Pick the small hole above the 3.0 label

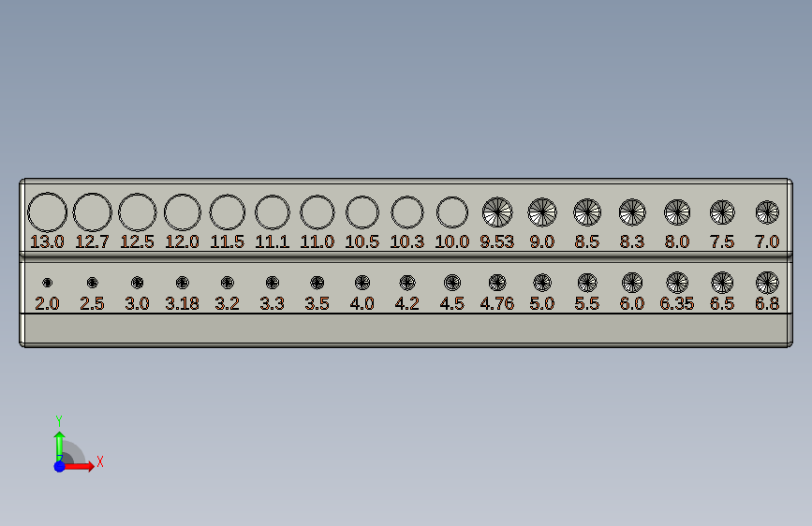pyautogui.click(x=138, y=283)
